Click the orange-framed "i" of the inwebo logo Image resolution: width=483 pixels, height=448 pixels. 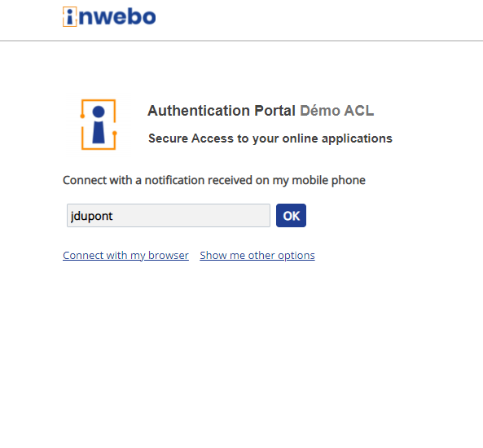[70, 16]
